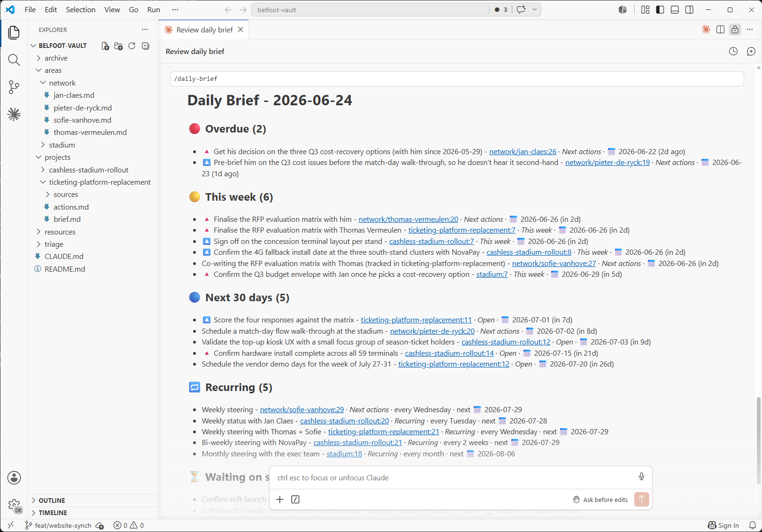The height and width of the screenshot is (532, 762).
Task: Click the microphone voice input icon
Action: (x=641, y=477)
